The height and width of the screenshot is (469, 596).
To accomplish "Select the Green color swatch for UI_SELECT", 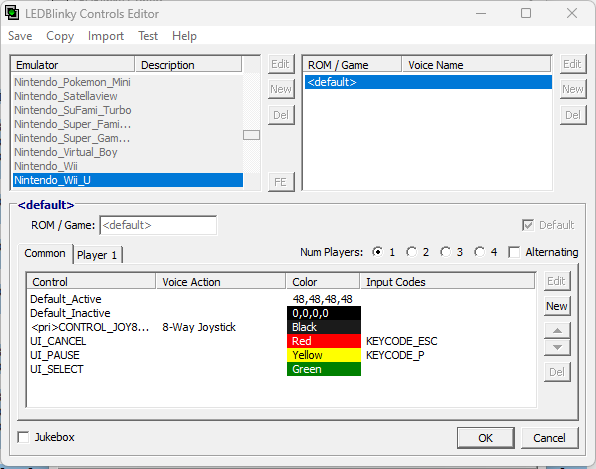I will click(x=324, y=369).
